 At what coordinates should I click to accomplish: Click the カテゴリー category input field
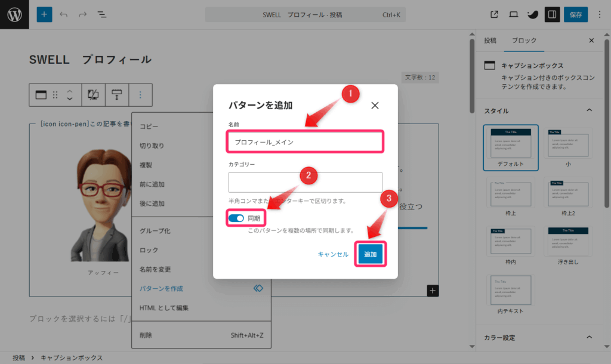tap(305, 183)
